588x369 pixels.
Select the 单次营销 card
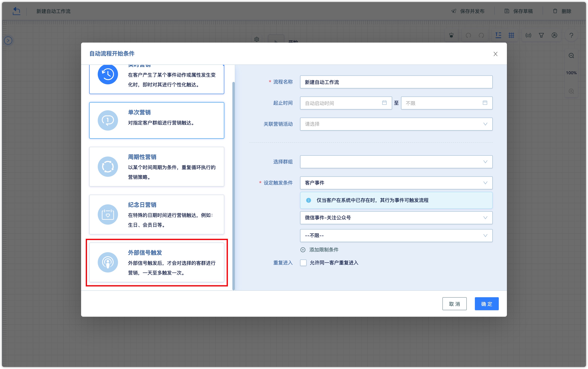pos(157,120)
